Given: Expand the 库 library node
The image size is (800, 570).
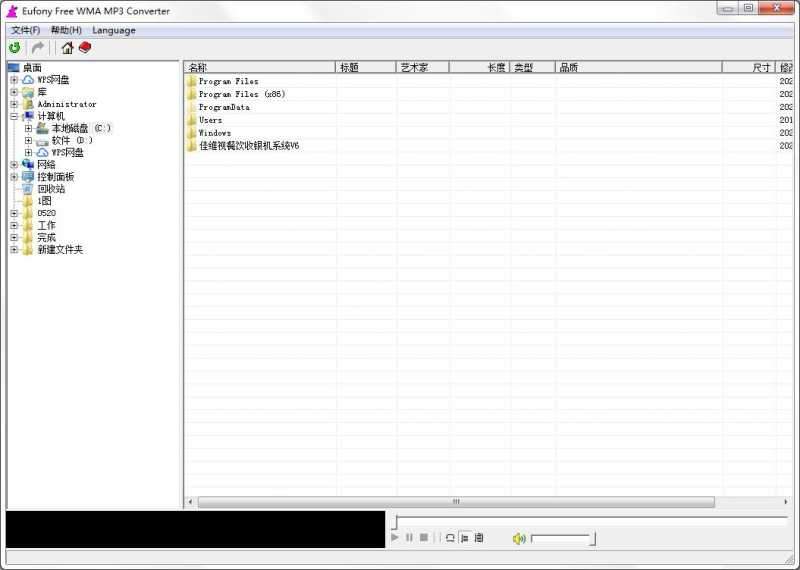Looking at the screenshot, I should (14, 92).
